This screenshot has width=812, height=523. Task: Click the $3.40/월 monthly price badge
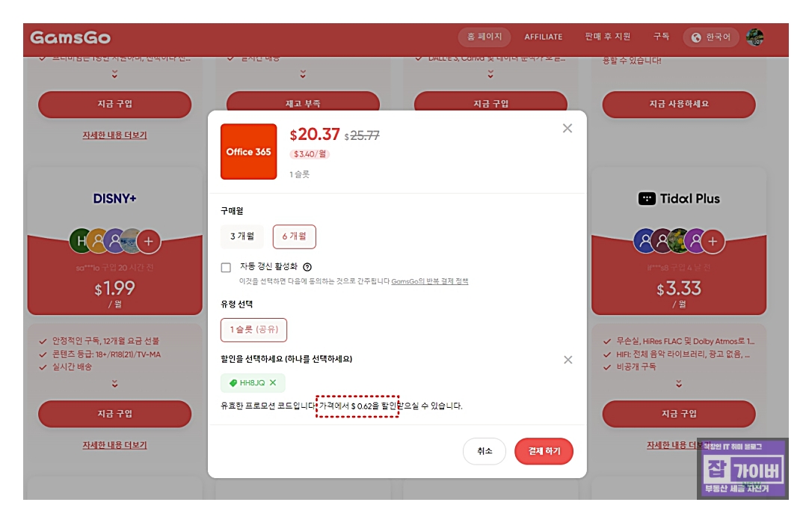310,154
